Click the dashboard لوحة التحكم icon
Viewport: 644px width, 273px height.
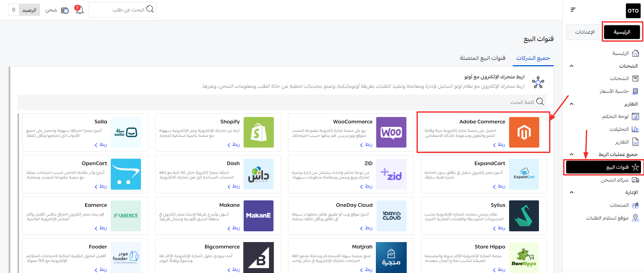point(635,116)
